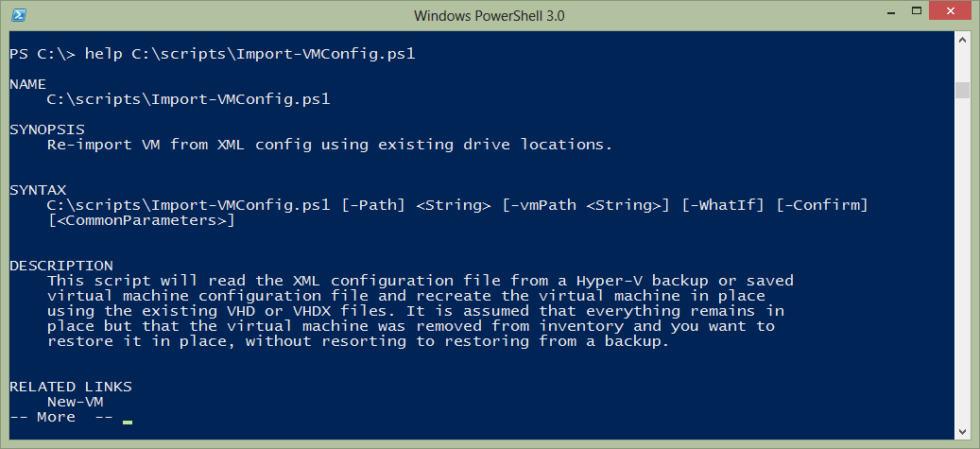Click the SYNOPSIS heading
Screen dimensions: 980x449
coord(47,130)
